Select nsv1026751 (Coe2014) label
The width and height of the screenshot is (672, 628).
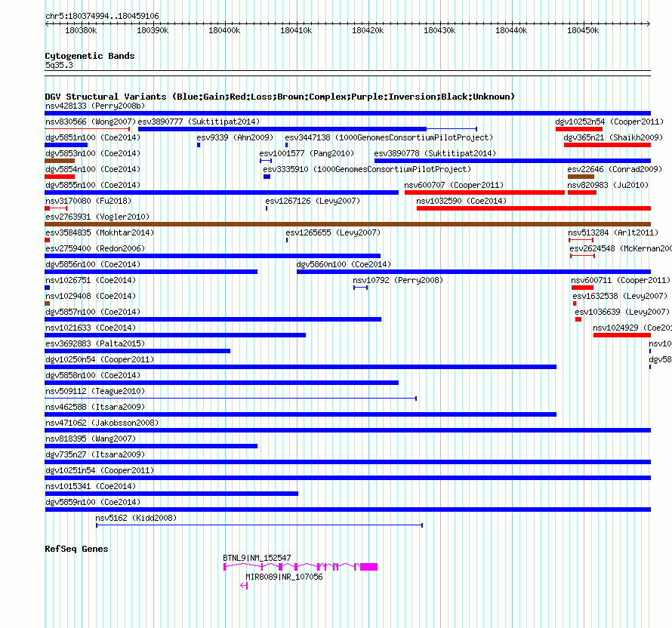(x=91, y=280)
